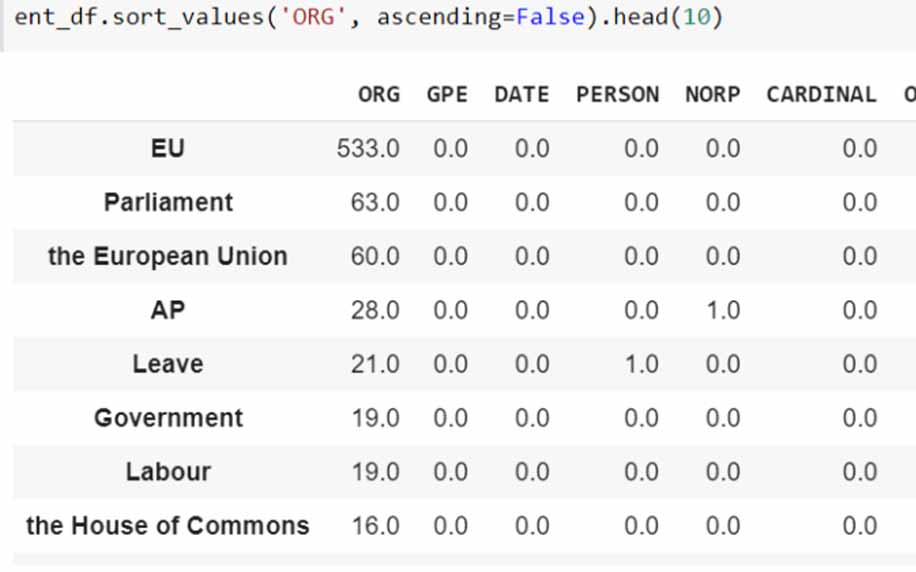Select the ORG column header

(x=379, y=95)
